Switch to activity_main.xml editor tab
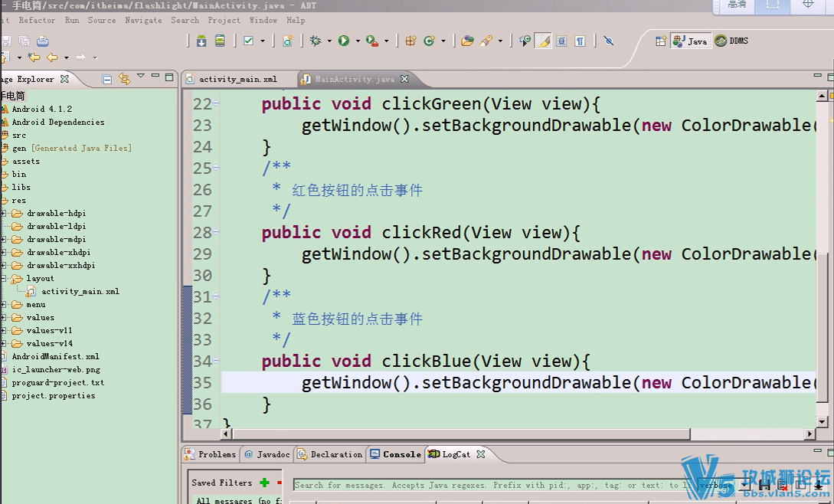 tap(232, 79)
